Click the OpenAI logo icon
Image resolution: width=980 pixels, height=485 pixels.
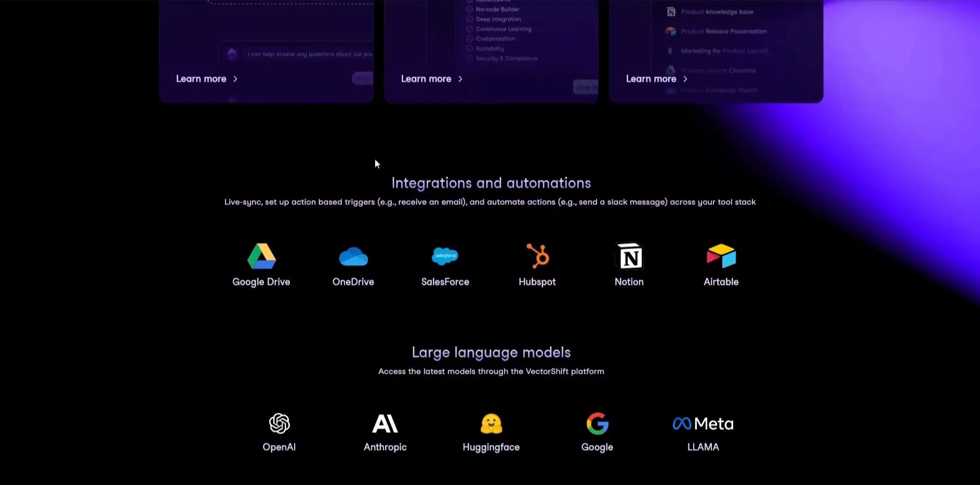[279, 423]
